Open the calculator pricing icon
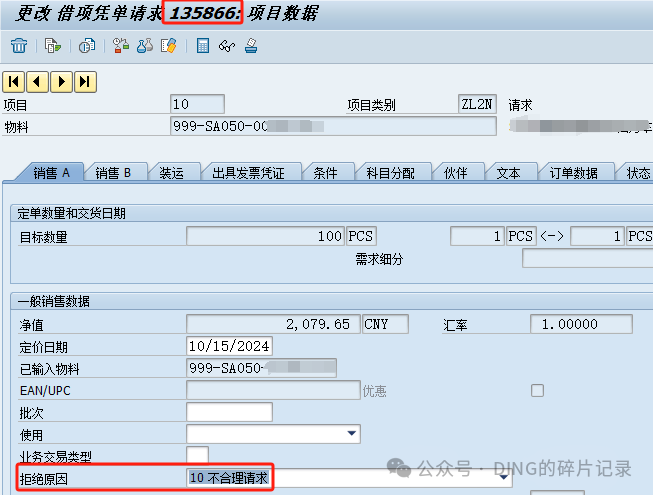 point(203,45)
